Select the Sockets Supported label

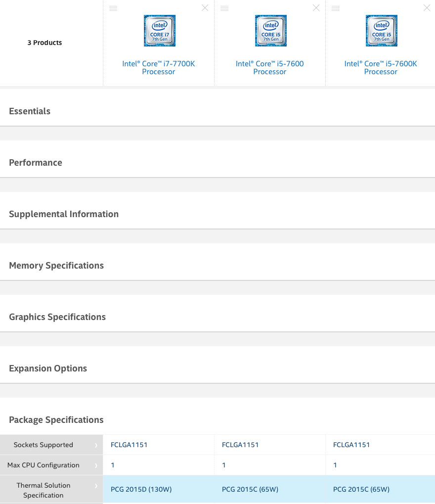pyautogui.click(x=43, y=445)
